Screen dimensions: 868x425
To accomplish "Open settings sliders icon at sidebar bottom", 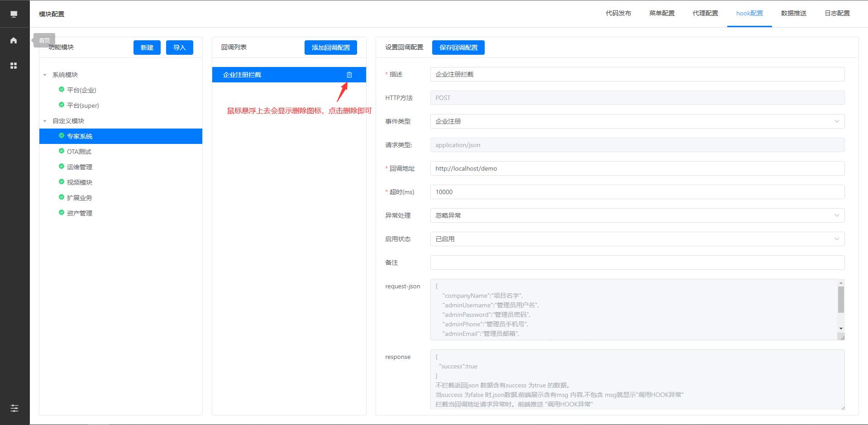I will point(14,408).
